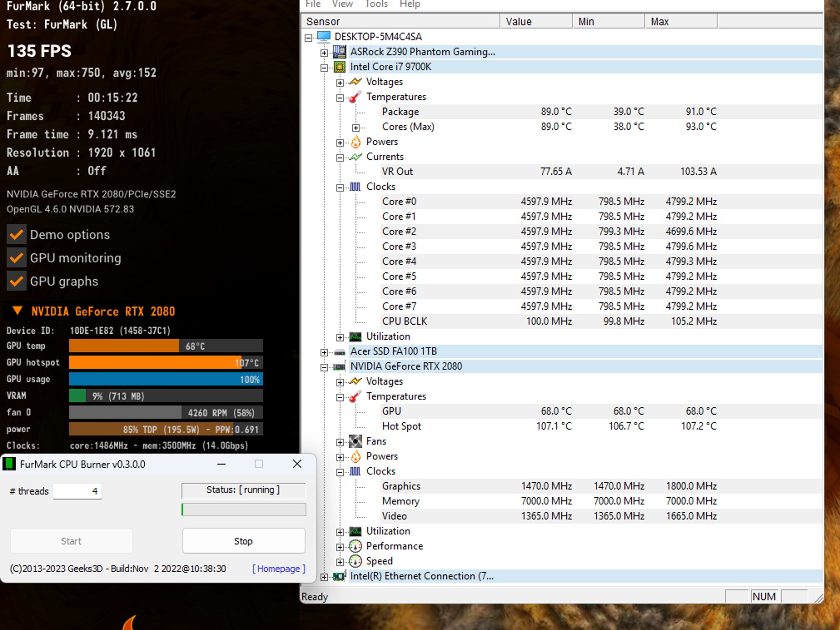Click the threads number input field
Viewport: 840px width, 630px height.
77,491
